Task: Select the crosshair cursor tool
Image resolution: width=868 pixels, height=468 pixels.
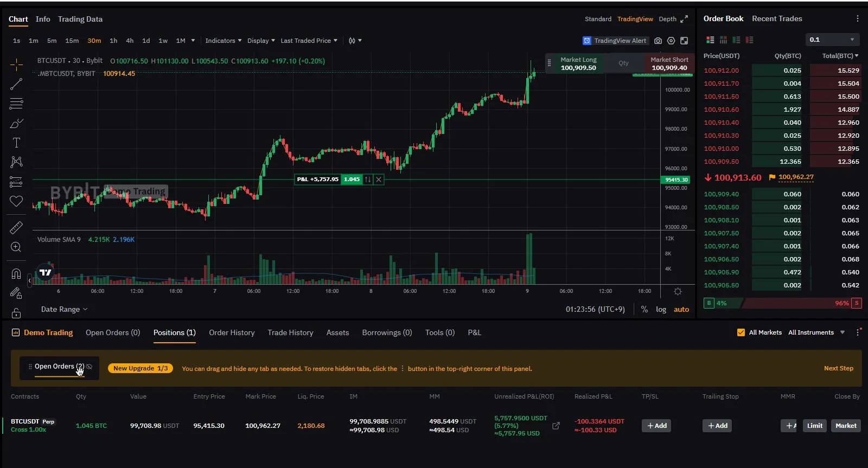Action: (16, 65)
